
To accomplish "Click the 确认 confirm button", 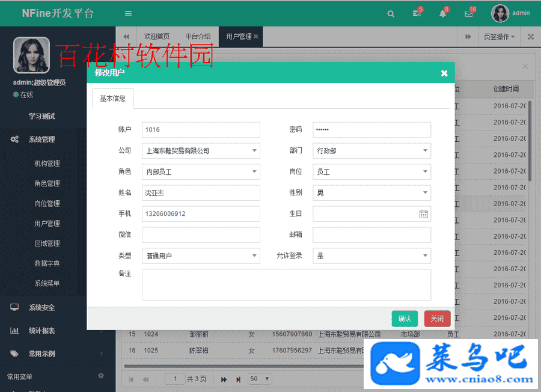I will pyautogui.click(x=405, y=319).
